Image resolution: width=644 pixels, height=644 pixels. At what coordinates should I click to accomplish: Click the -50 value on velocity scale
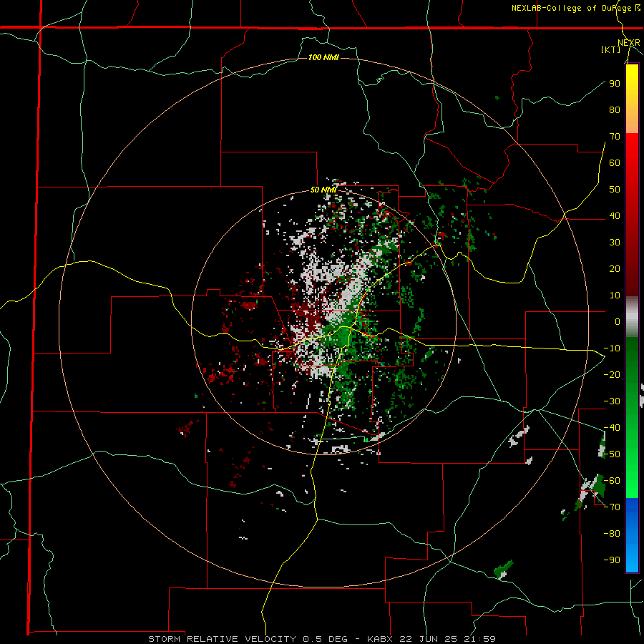pos(612,454)
